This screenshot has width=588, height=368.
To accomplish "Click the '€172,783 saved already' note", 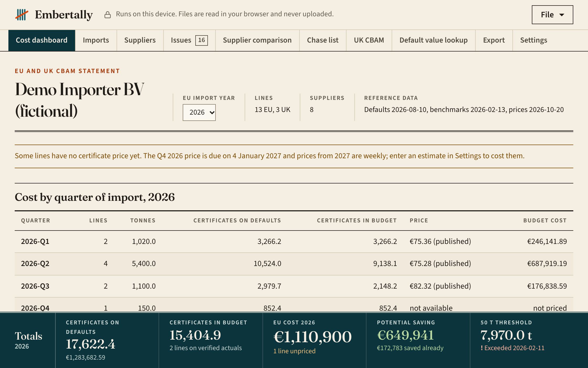I will click(410, 348).
